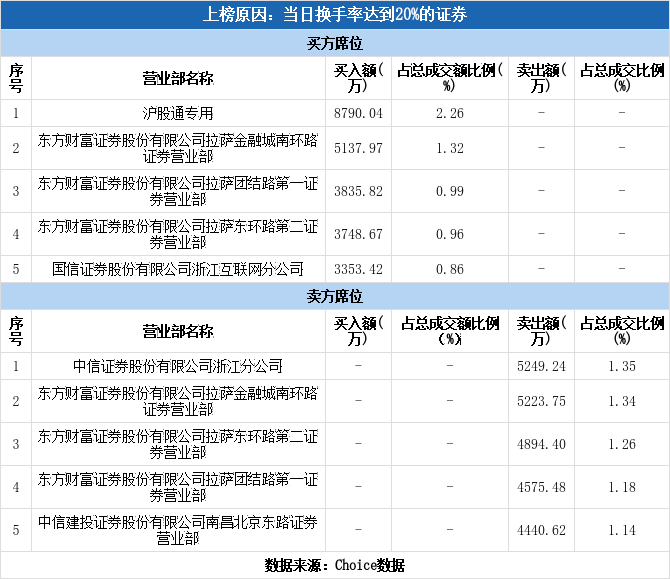Select buyer row 4 拉萨东环路第二证券营业部

click(178, 234)
